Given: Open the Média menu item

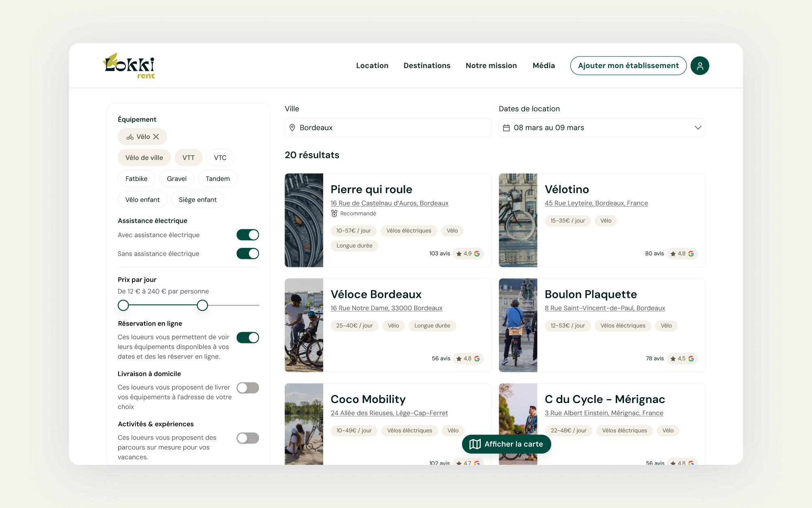Looking at the screenshot, I should click(544, 66).
